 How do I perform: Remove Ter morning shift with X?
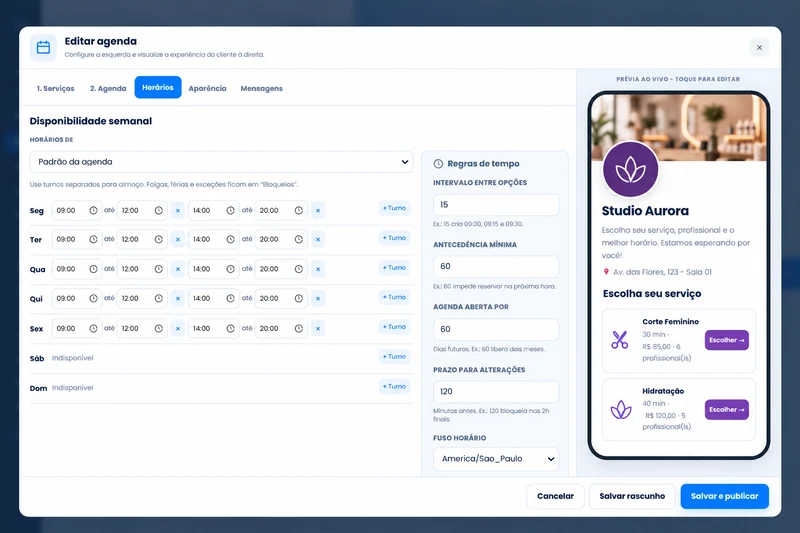tap(178, 239)
